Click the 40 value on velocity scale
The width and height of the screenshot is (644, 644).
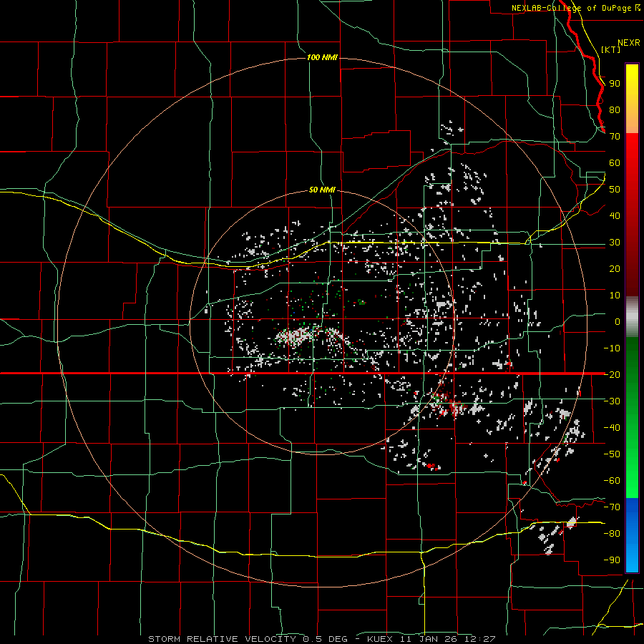click(x=615, y=215)
